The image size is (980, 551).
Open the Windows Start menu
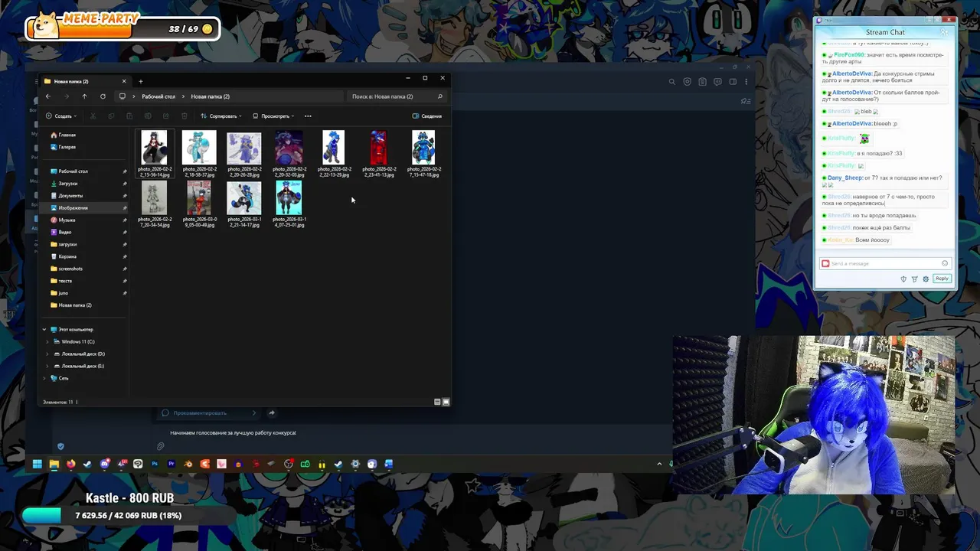[37, 464]
